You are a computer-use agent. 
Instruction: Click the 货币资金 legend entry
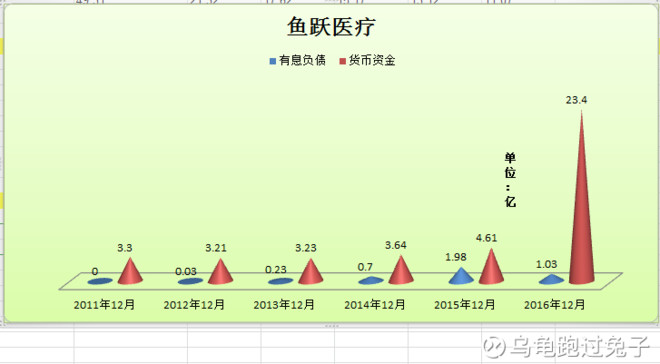[367, 61]
